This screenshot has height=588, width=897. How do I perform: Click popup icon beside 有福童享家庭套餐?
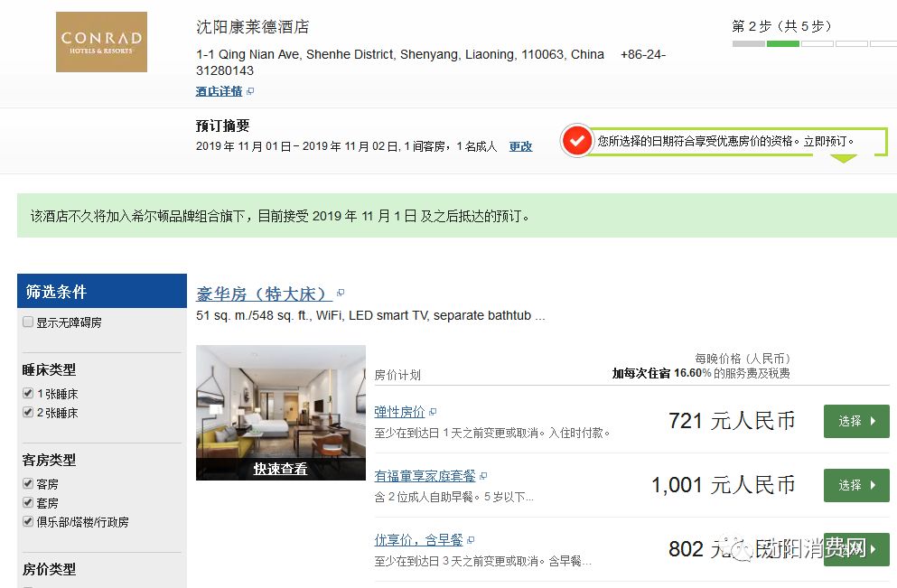click(x=483, y=476)
